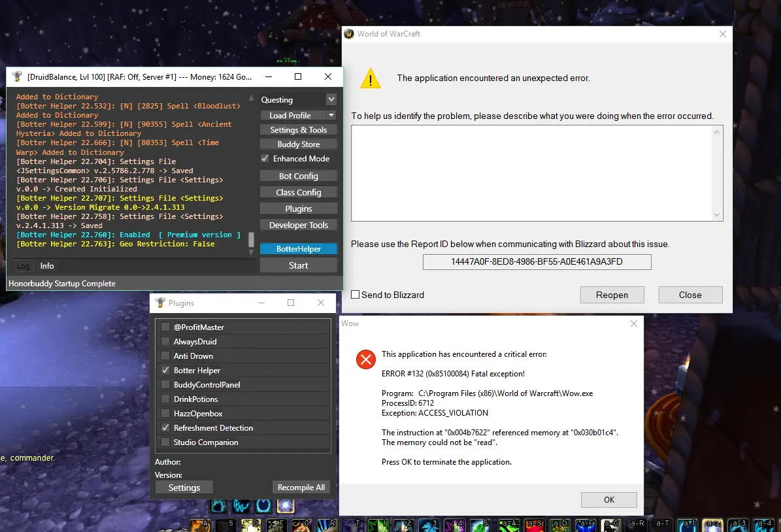Click the yellow warning triangle icon
The width and height of the screenshot is (781, 532).
coord(371,78)
